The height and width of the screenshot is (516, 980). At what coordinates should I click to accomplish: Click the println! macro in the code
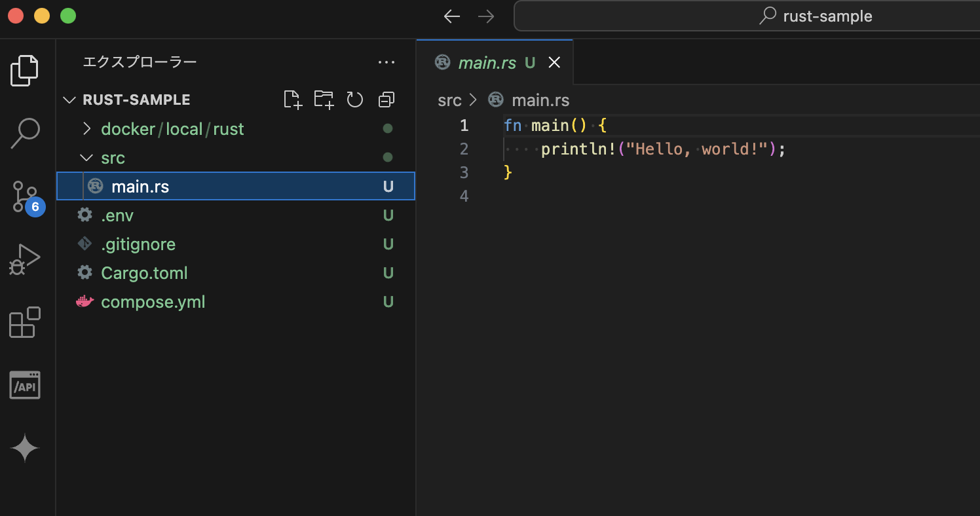(578, 149)
